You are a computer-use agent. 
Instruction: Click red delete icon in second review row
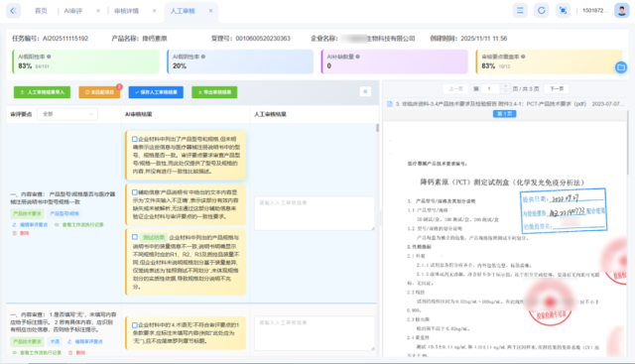pyautogui.click(x=70, y=353)
